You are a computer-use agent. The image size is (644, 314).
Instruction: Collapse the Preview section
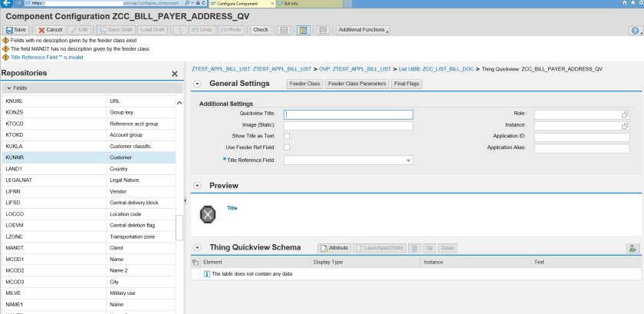198,186
